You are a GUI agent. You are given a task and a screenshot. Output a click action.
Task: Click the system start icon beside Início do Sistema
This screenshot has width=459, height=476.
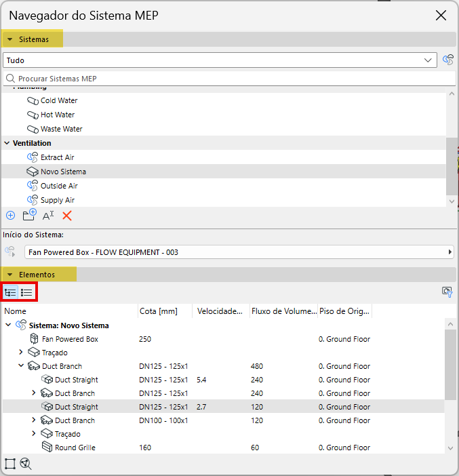[10, 252]
